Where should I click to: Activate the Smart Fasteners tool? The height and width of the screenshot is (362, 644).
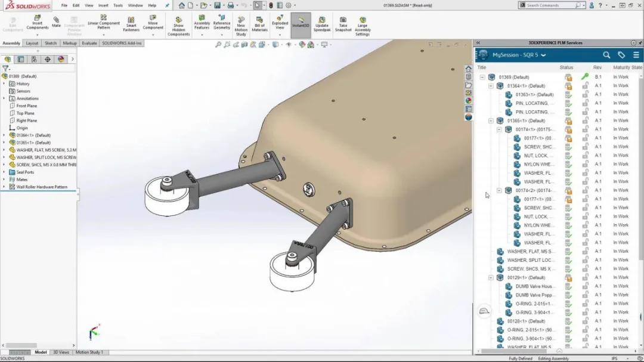tap(131, 23)
